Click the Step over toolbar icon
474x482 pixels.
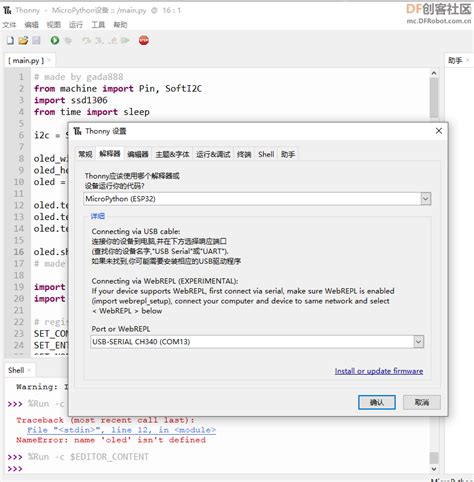pos(86,41)
